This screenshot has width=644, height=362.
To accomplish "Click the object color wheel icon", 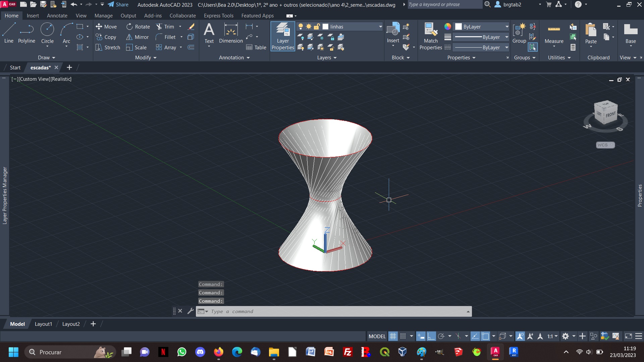I will [x=447, y=26].
